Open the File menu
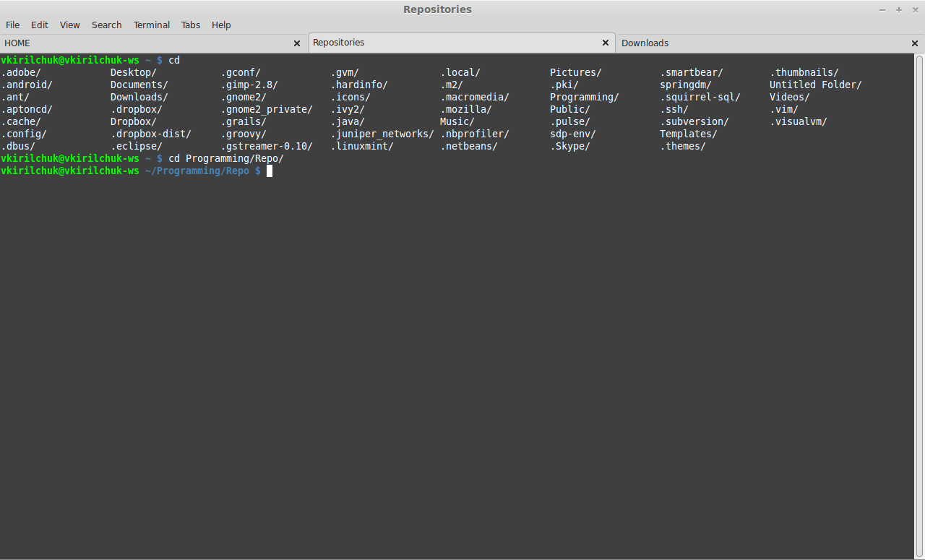The height and width of the screenshot is (560, 925). (x=12, y=25)
